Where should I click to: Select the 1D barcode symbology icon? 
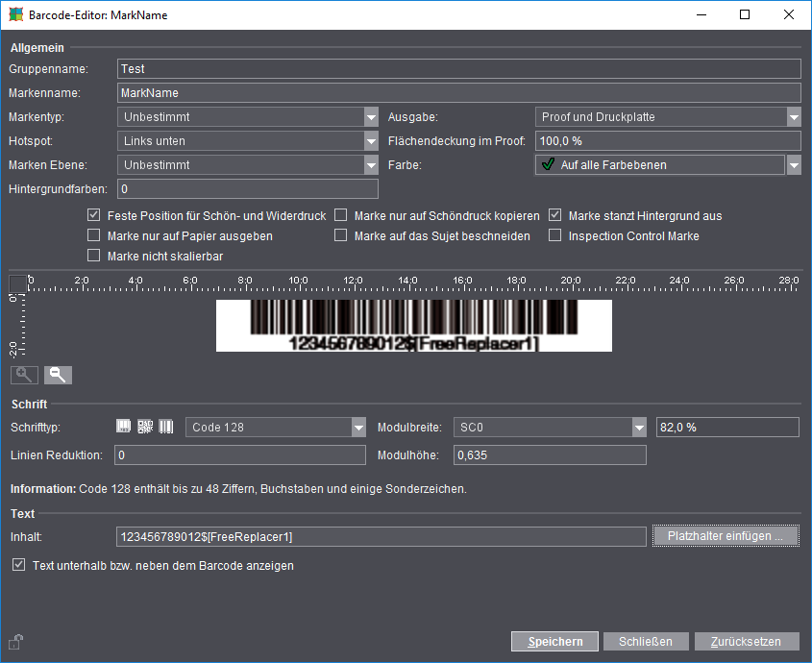click(123, 426)
